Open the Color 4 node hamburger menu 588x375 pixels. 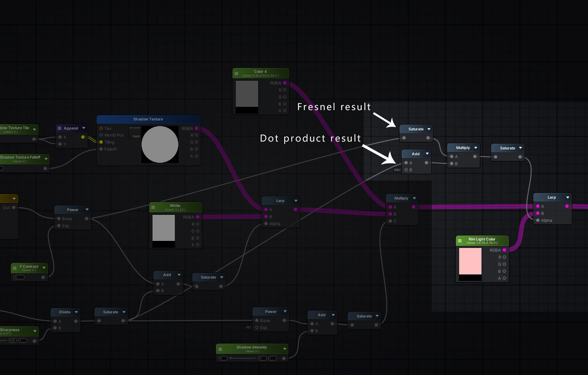point(237,74)
